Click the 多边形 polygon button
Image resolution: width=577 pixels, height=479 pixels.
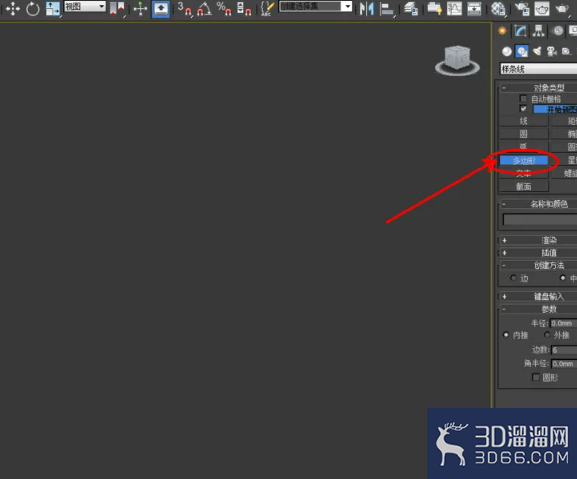click(x=524, y=160)
